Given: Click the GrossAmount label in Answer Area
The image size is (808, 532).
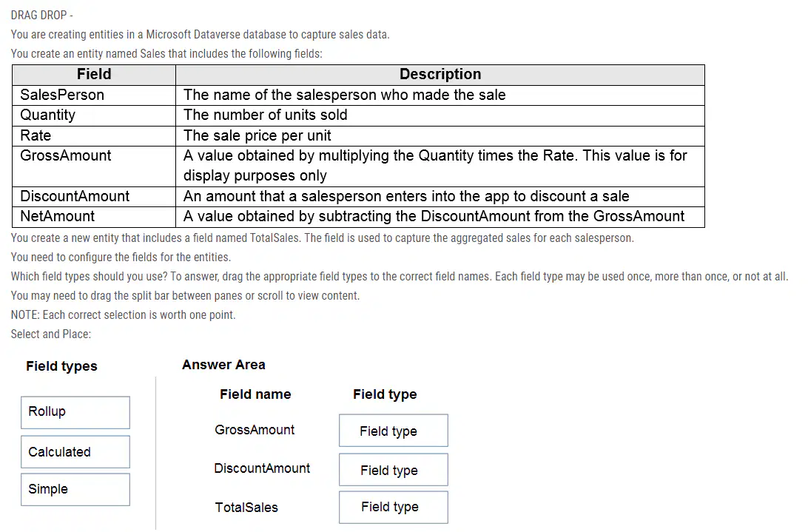Looking at the screenshot, I should tap(255, 430).
